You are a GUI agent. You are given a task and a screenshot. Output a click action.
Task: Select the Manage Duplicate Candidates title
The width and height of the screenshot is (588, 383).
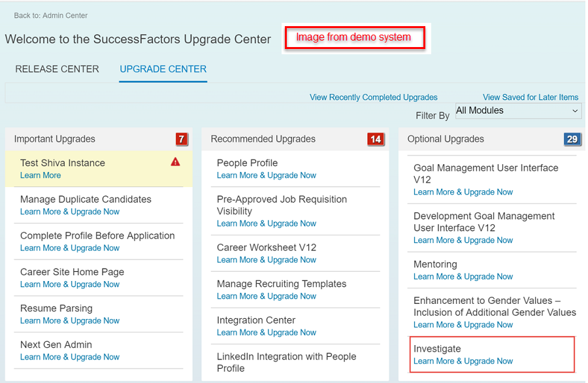pos(86,199)
